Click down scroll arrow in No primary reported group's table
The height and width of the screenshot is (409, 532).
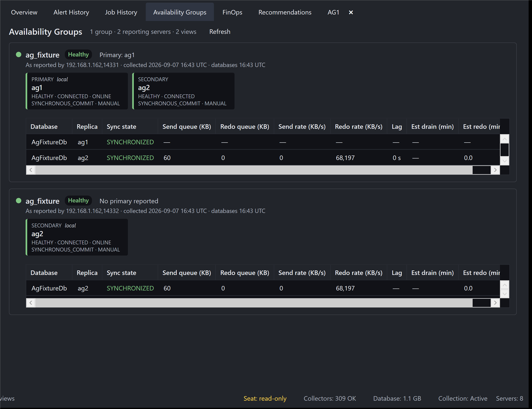(x=505, y=294)
